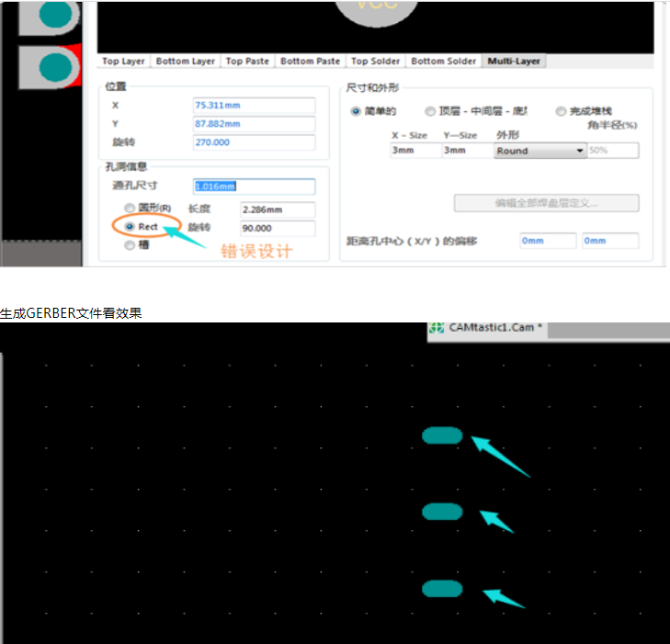Switch to the Top Layer tab
The width and height of the screenshot is (670, 644).
[123, 61]
